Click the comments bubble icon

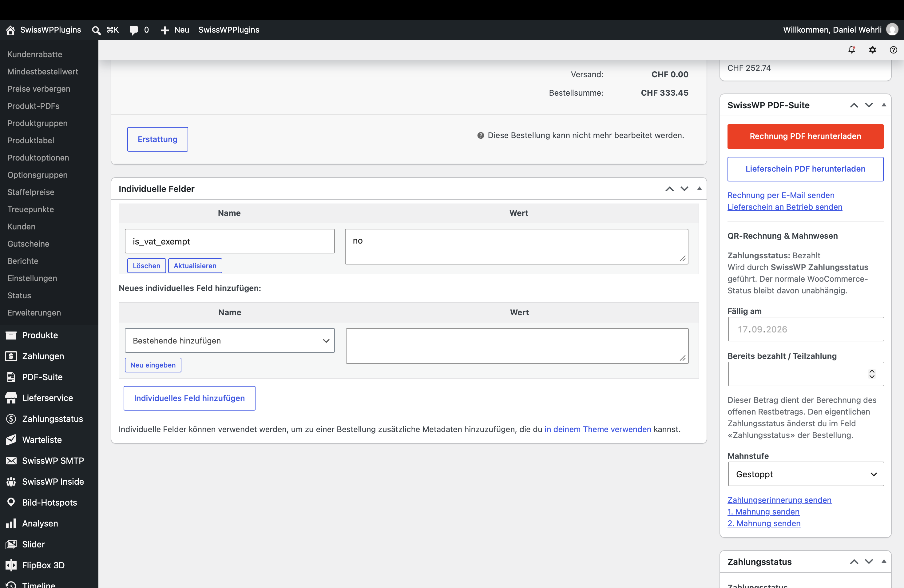coord(133,30)
